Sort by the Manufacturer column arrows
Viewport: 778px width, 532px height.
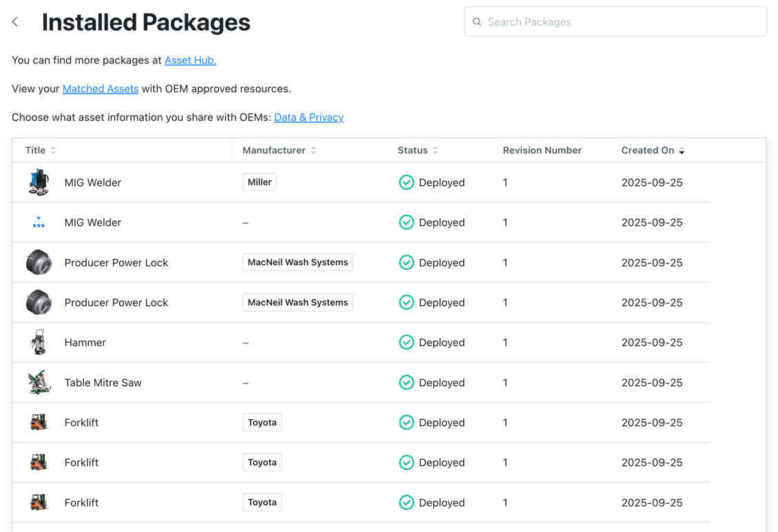313,150
